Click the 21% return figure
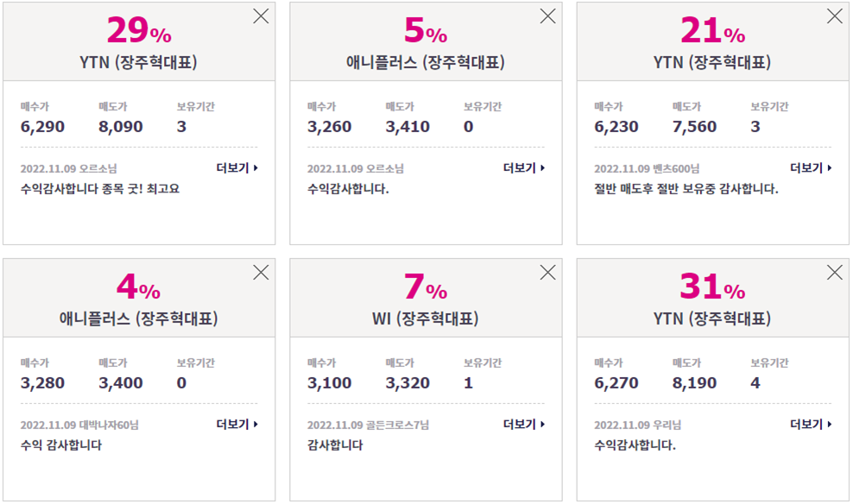The width and height of the screenshot is (853, 504). (712, 30)
